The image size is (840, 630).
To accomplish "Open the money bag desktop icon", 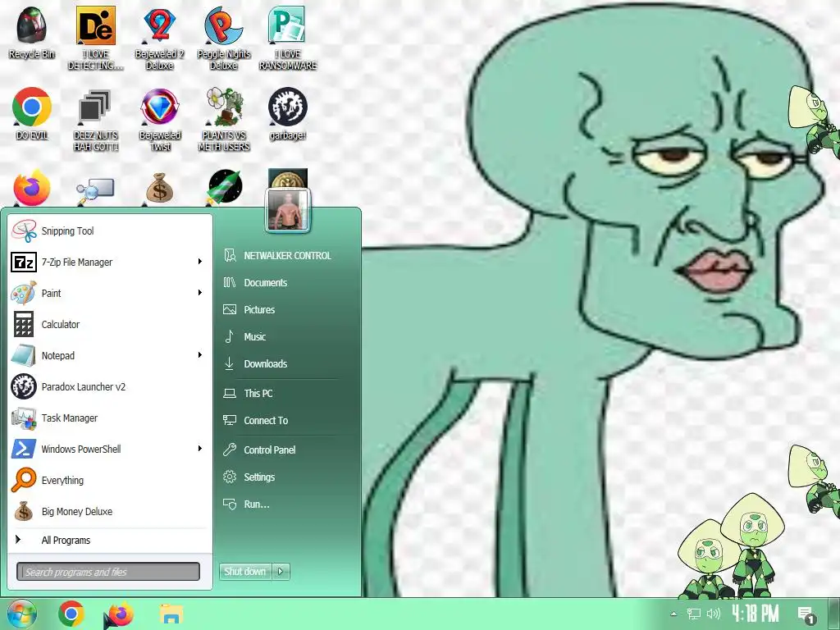I will point(160,188).
